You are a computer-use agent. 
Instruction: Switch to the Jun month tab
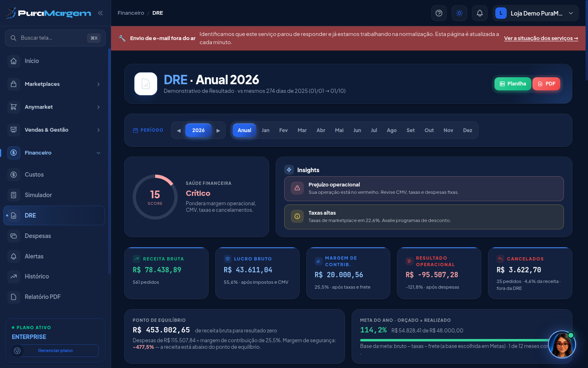[357, 130]
